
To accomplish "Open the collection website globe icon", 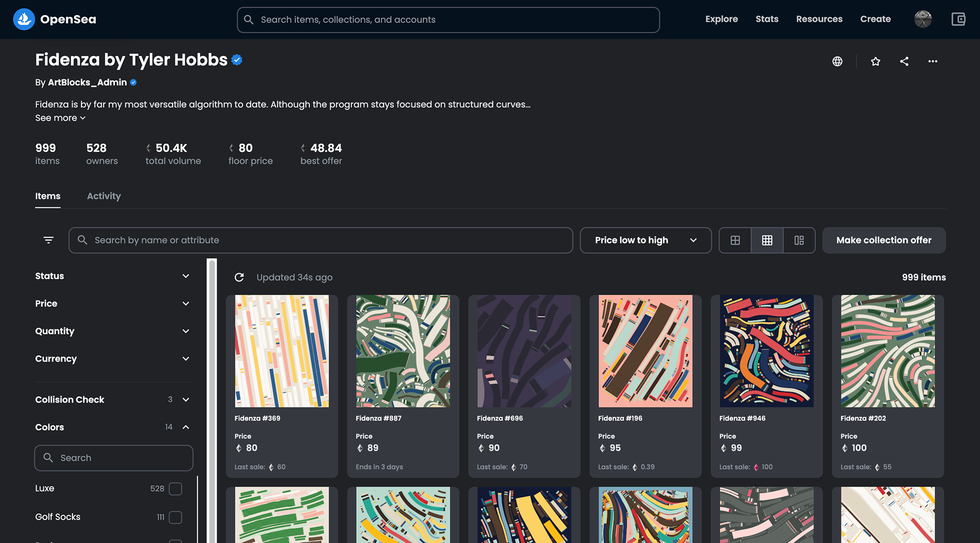I will click(837, 61).
